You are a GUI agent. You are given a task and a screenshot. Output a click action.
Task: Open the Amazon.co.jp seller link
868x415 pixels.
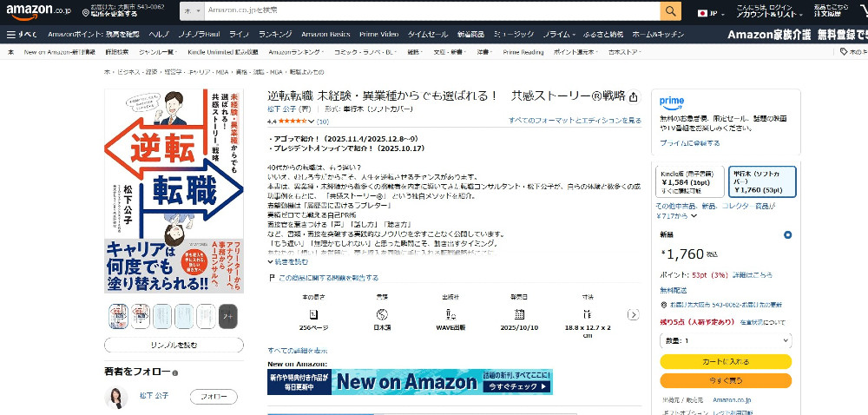pos(732,400)
